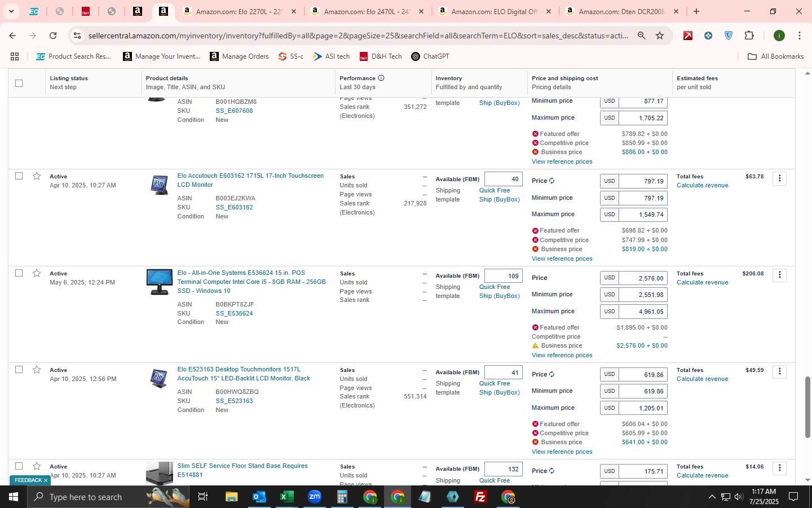Switch to ELO Digital Amazon tab
The width and height of the screenshot is (812, 508).
[x=495, y=11]
